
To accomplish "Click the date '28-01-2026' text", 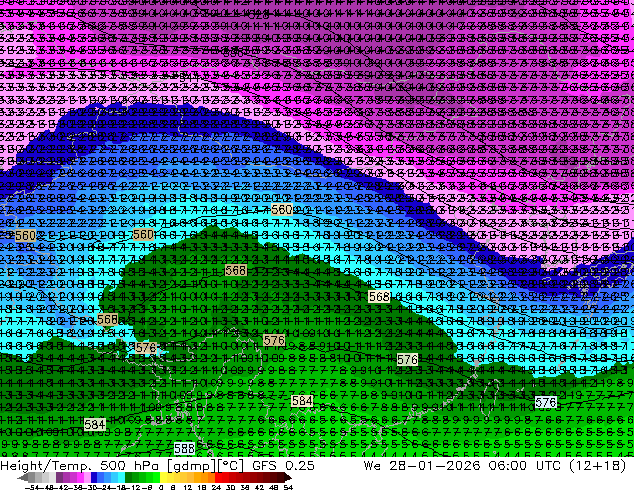I will pyautogui.click(x=434, y=466).
